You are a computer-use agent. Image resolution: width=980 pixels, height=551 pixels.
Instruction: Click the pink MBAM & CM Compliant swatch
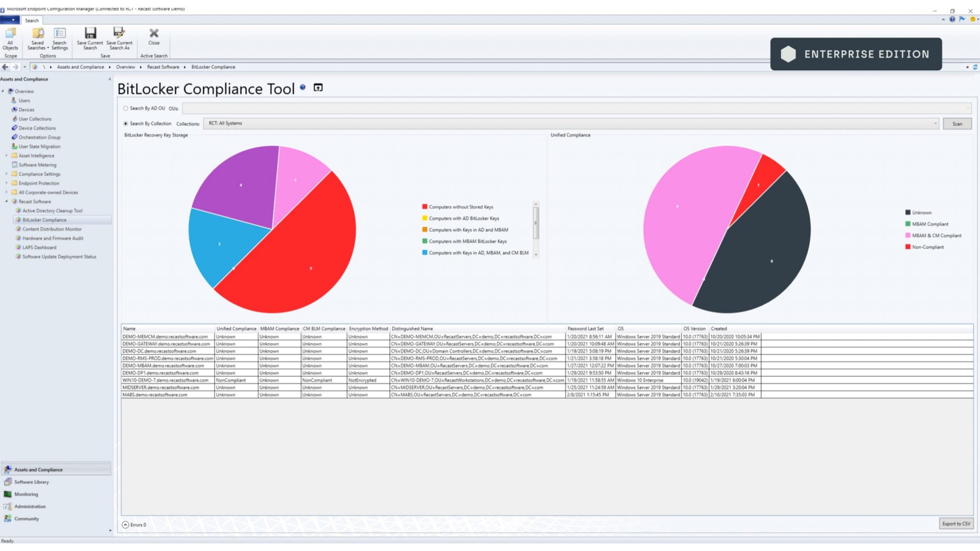pyautogui.click(x=908, y=235)
